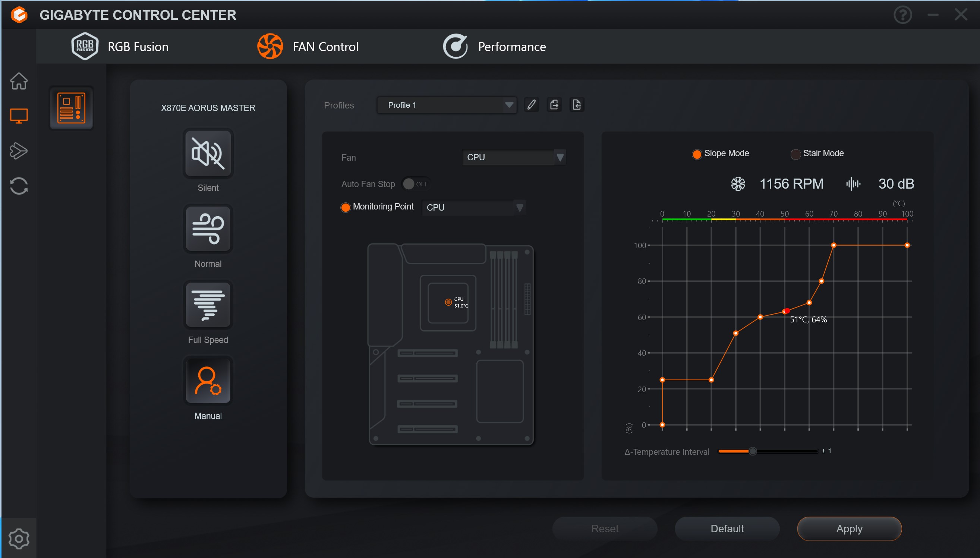Restore Default fan settings
The height and width of the screenshot is (558, 980).
pos(726,528)
